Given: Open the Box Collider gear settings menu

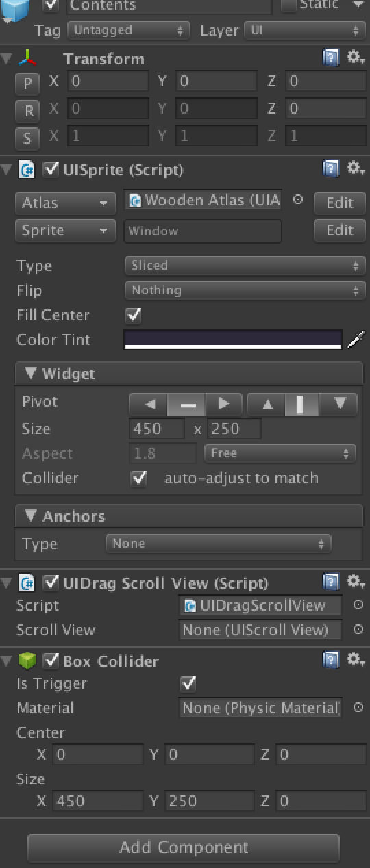Looking at the screenshot, I should tap(355, 660).
